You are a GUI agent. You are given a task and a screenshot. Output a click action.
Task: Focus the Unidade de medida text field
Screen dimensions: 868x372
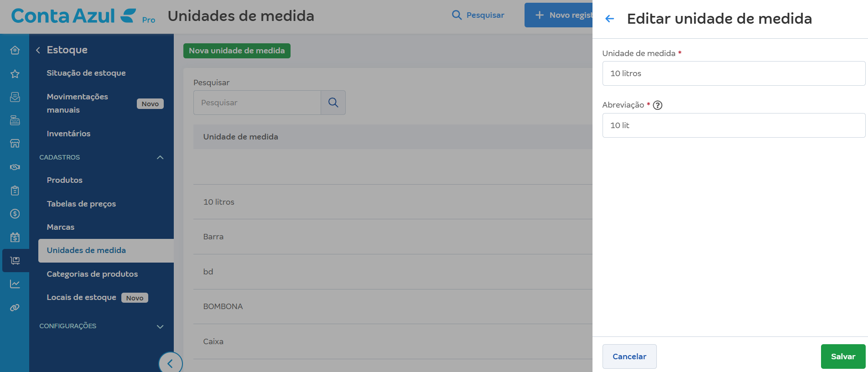733,73
